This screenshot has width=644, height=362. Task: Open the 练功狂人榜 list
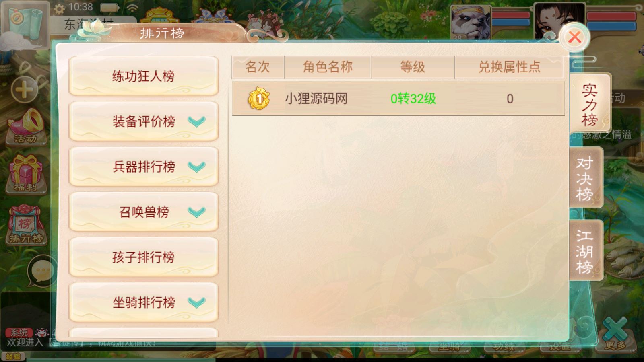coord(144,76)
